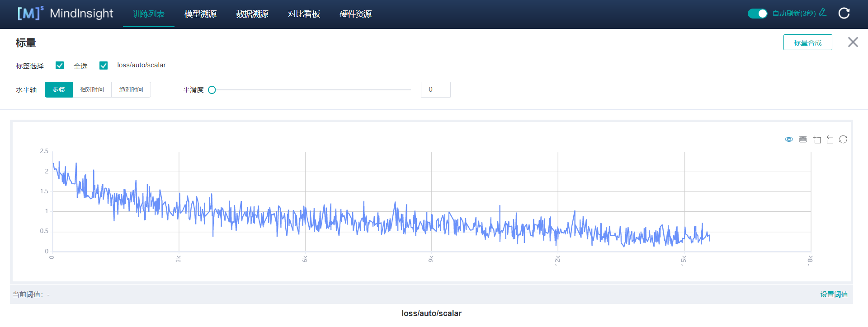This screenshot has width=868, height=327.
Task: Click the smoothness slider handle
Action: click(x=212, y=90)
